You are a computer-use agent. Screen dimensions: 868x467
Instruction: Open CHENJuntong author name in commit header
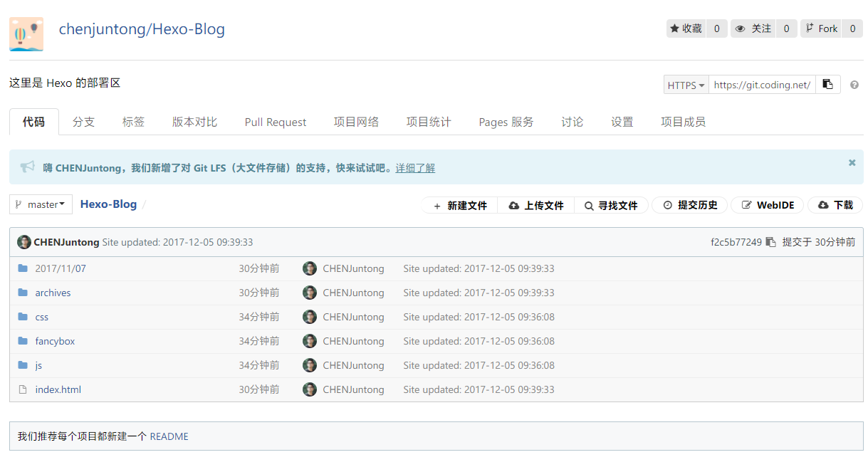click(x=66, y=242)
